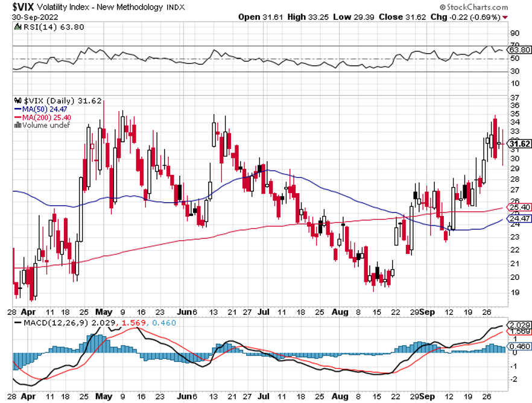Click the copyright StockCharts.com watermark
532x403 pixels.
pyautogui.click(x=473, y=7)
